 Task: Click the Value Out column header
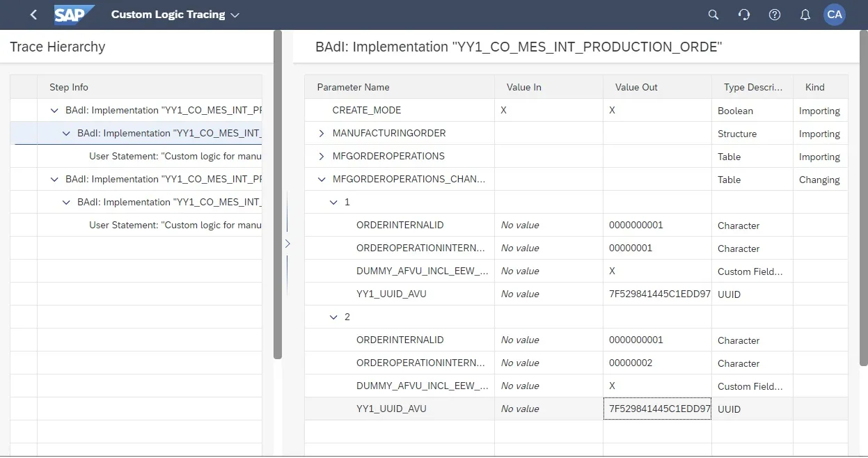point(636,87)
